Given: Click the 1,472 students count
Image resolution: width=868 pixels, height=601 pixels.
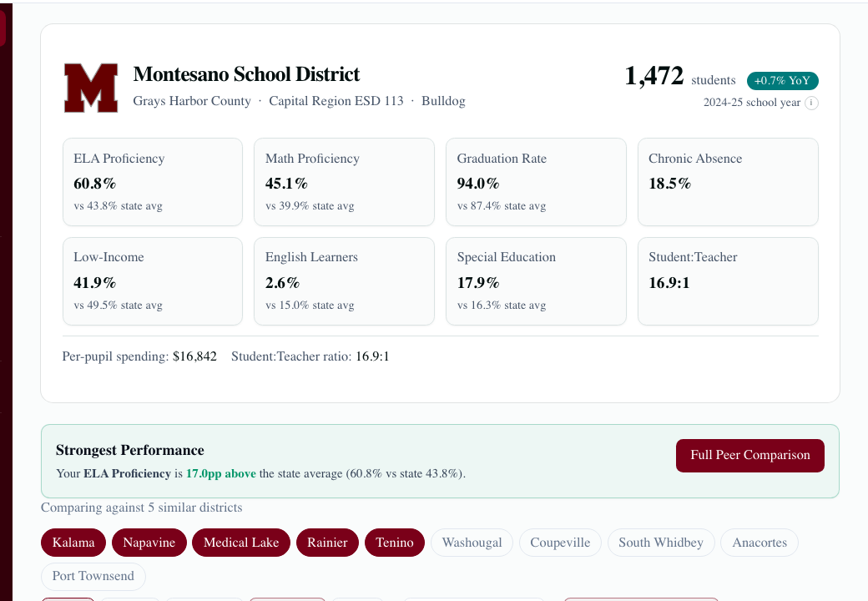Looking at the screenshot, I should tap(679, 76).
